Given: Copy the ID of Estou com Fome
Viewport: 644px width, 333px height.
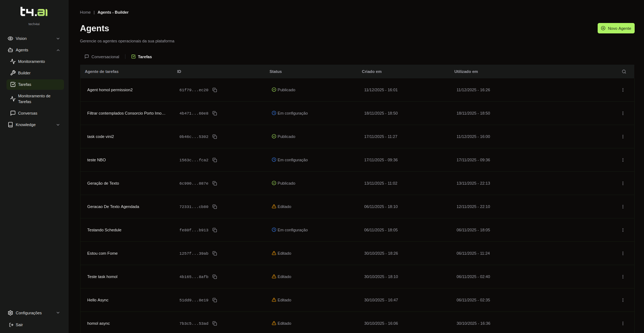Looking at the screenshot, I should point(215,253).
